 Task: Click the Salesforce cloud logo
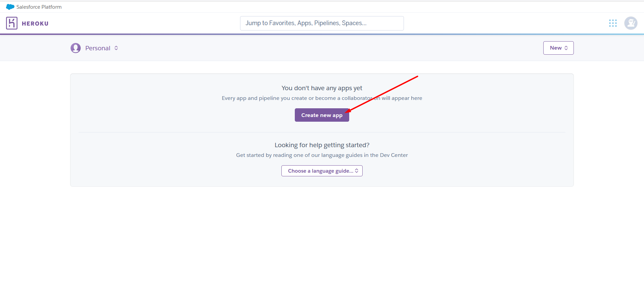[10, 7]
